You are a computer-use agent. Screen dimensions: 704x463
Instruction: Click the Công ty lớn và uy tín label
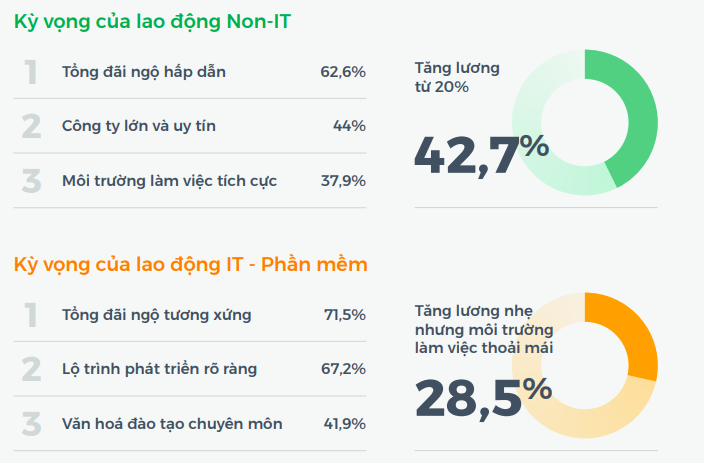[x=138, y=126]
